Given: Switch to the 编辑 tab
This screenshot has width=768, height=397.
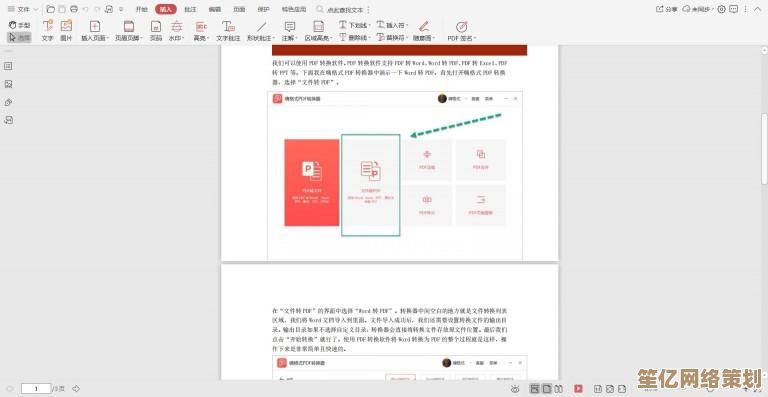Looking at the screenshot, I should click(215, 9).
